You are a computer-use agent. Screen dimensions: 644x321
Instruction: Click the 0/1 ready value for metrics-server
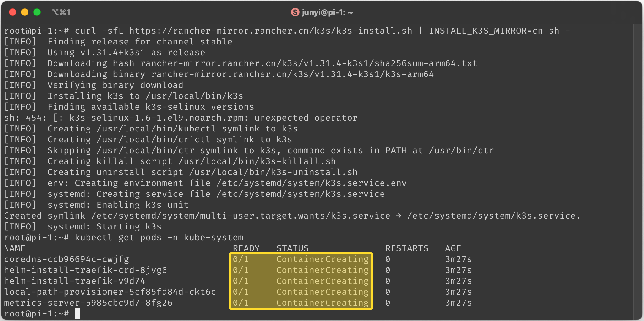coord(241,303)
